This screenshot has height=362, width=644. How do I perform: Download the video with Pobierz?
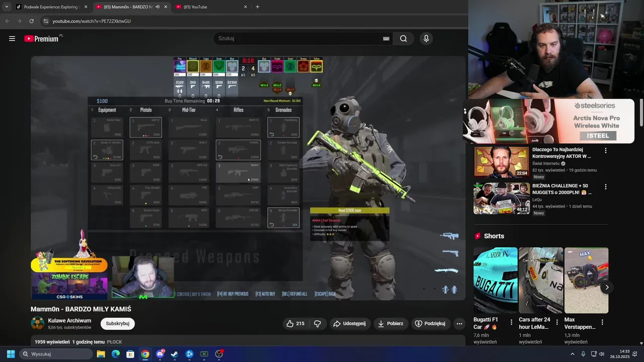(391, 324)
